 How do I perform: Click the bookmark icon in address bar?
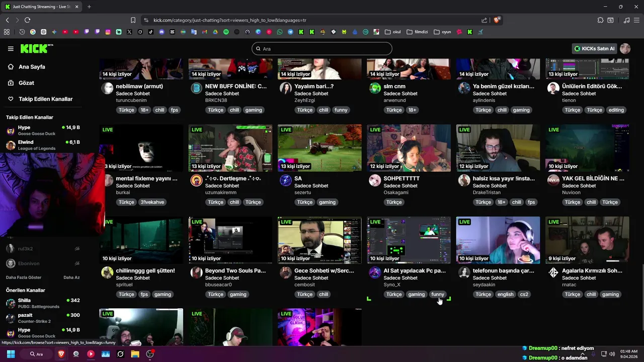[x=133, y=20]
